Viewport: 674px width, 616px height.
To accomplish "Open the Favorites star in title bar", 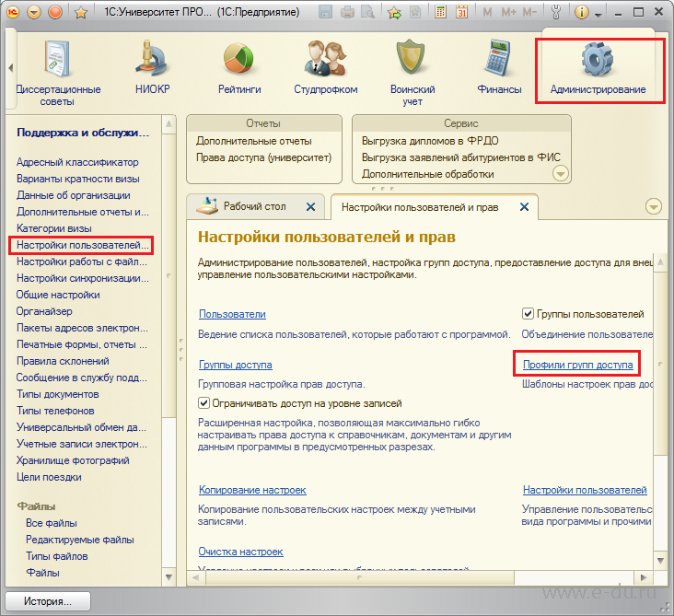I will click(80, 13).
